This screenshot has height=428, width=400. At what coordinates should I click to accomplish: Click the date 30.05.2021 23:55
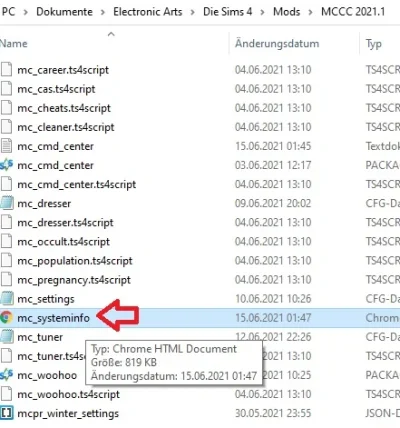(x=273, y=413)
